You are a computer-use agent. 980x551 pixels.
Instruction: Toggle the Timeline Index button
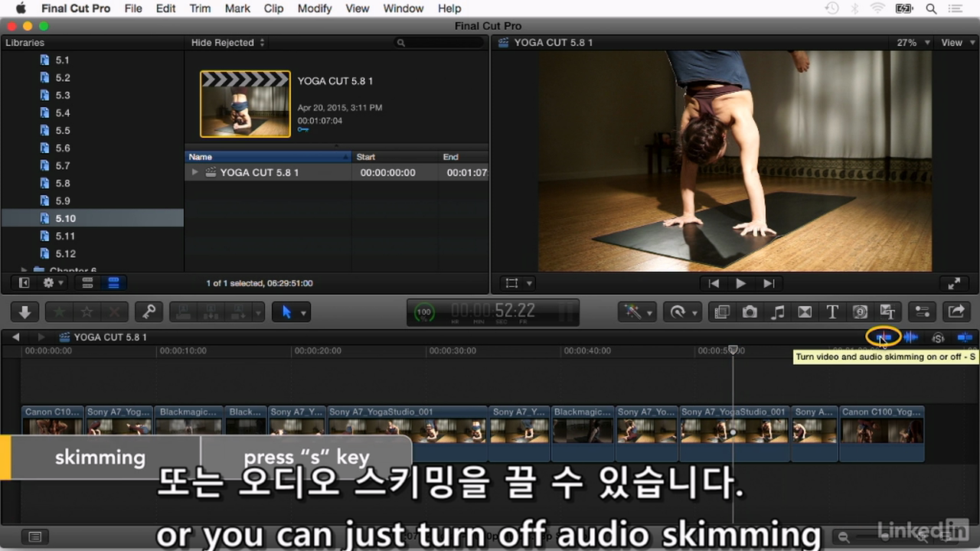[34, 536]
